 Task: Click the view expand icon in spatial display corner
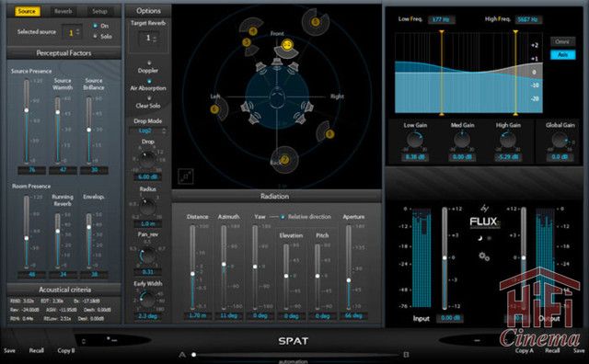186,176
